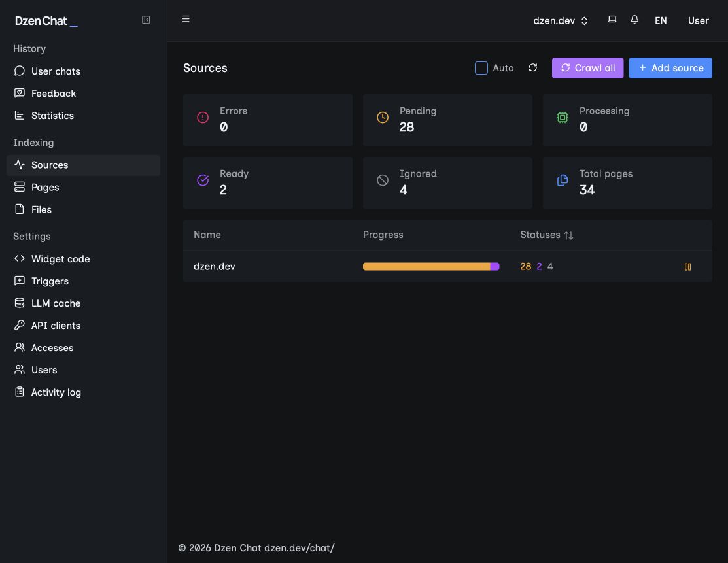
Task: Click the Widget code brackets icon
Action: pos(20,258)
